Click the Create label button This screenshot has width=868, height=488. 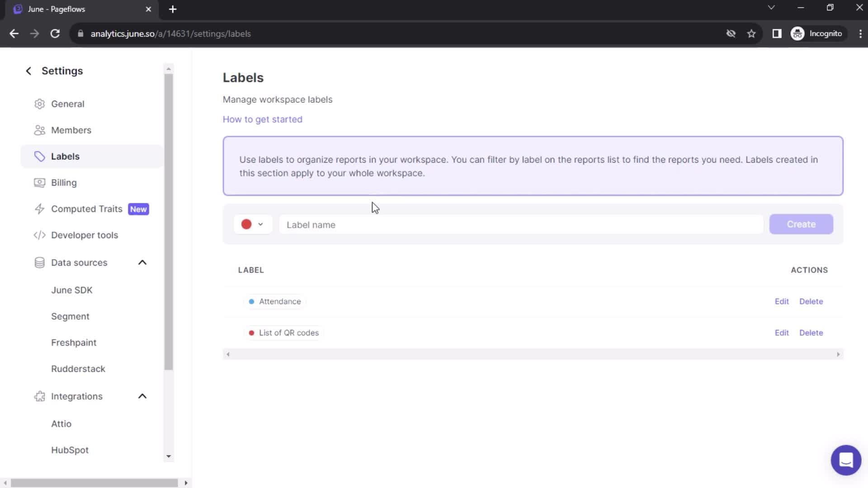(801, 224)
